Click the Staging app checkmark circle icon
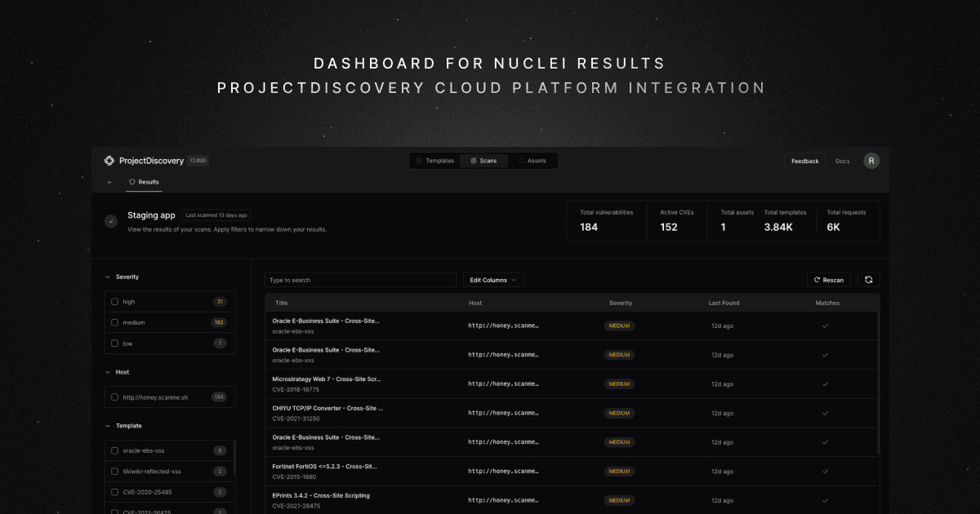Viewport: 980px width, 514px height. point(110,221)
